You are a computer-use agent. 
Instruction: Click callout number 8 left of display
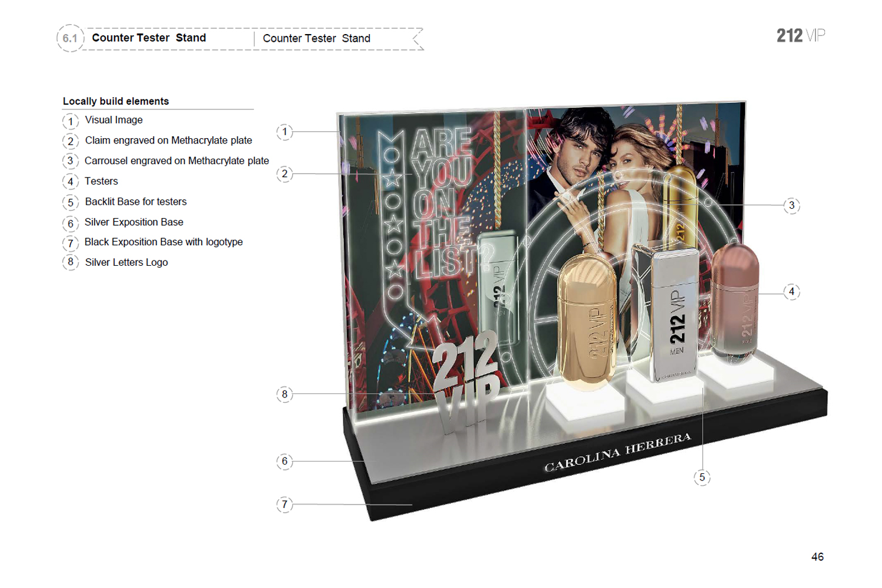click(285, 394)
